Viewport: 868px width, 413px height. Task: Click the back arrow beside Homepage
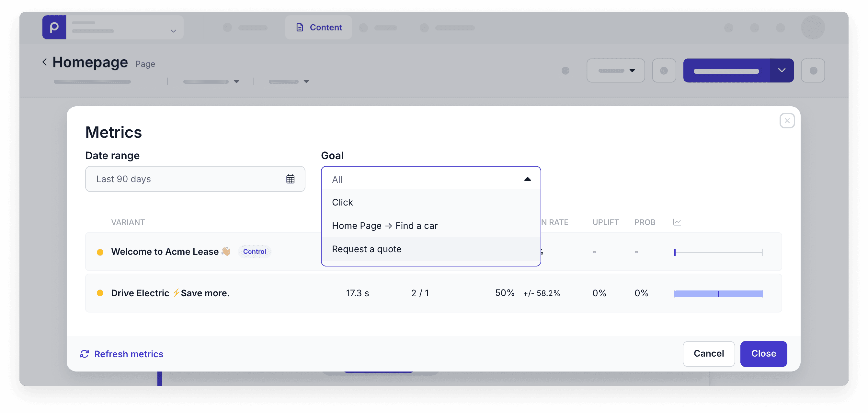tap(44, 62)
